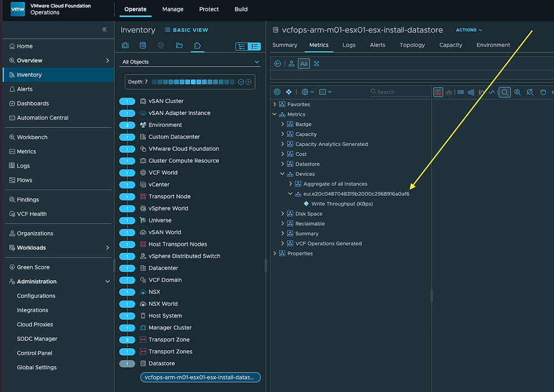This screenshot has height=392, width=554.
Task: Switch to the Topology tab
Action: click(x=412, y=45)
